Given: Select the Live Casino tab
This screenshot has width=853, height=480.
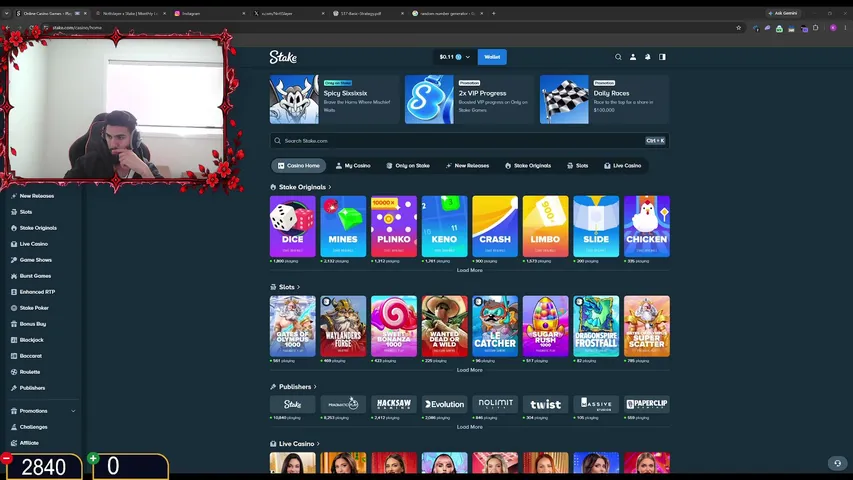Looking at the screenshot, I should [x=622, y=165].
